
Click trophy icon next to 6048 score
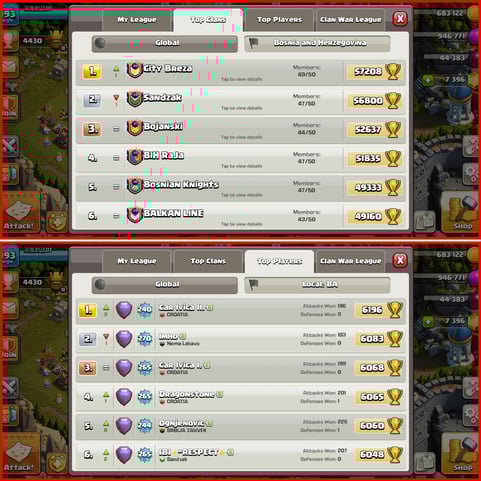(x=394, y=454)
